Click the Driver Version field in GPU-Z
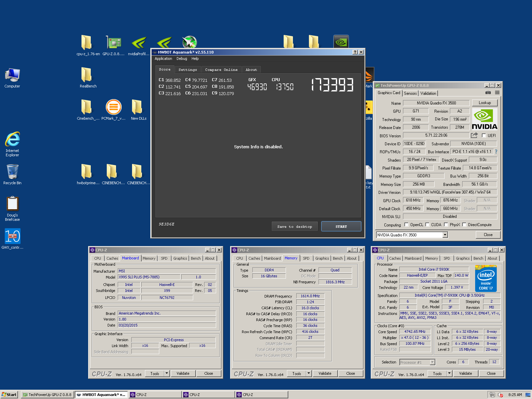 click(450, 192)
